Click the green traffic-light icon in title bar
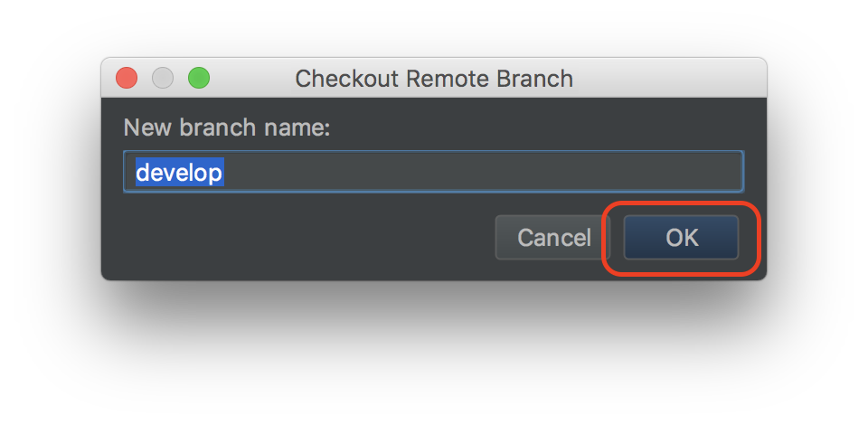 199,78
